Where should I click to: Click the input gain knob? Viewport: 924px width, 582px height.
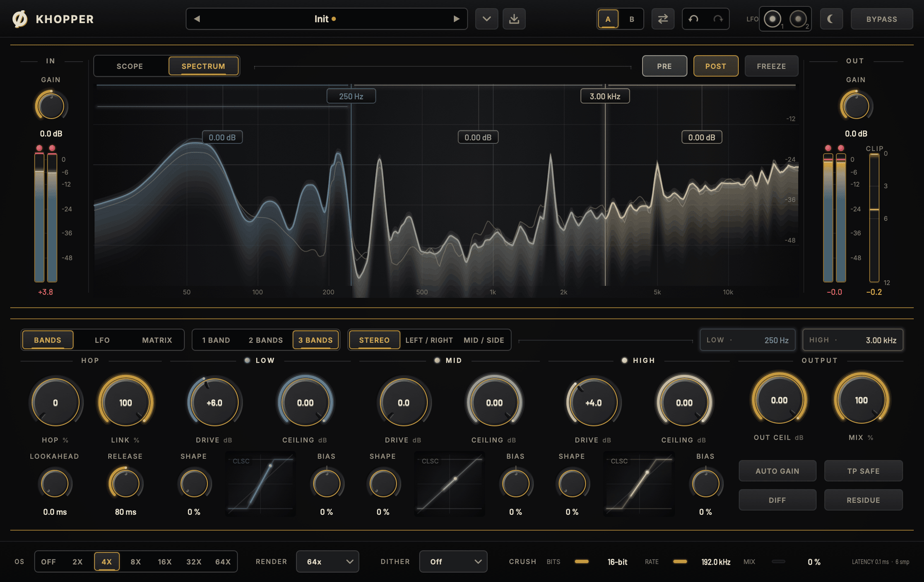pos(51,106)
